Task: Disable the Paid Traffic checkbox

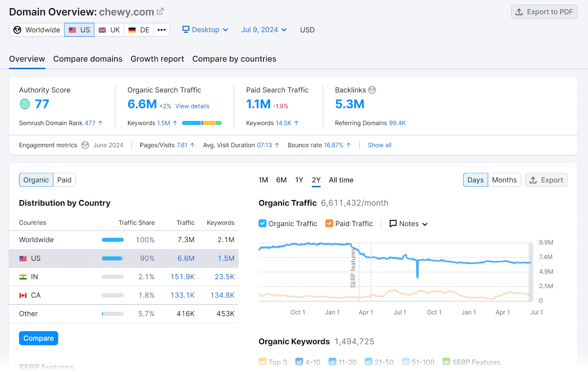Action: [329, 223]
